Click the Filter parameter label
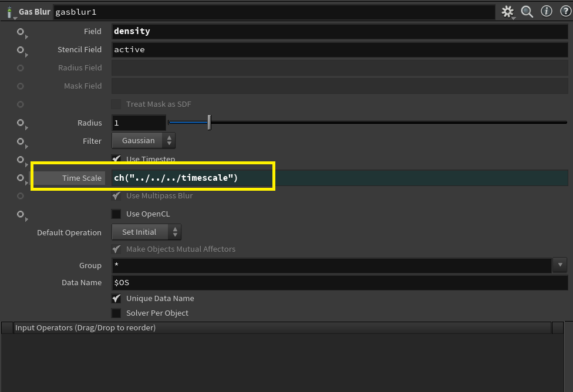573x392 pixels. coord(92,141)
